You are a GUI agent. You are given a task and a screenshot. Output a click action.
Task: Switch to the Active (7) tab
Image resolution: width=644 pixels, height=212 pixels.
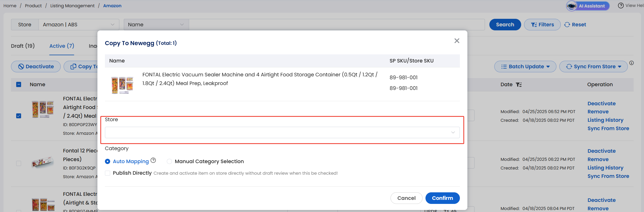pos(62,46)
